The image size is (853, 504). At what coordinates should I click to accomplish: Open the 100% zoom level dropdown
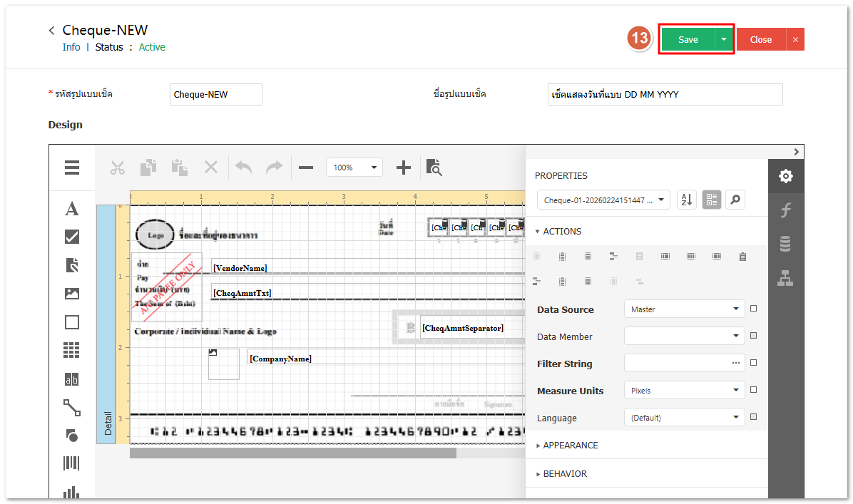354,168
